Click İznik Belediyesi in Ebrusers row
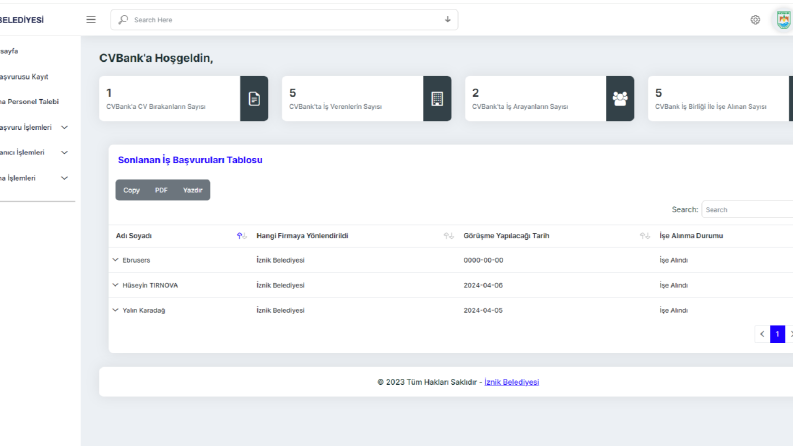 280,260
